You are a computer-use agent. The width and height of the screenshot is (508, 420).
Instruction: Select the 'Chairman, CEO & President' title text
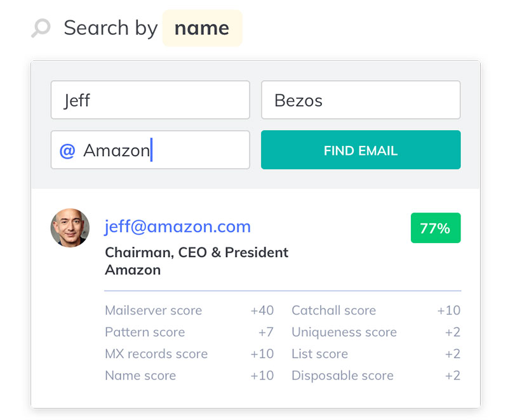click(197, 253)
